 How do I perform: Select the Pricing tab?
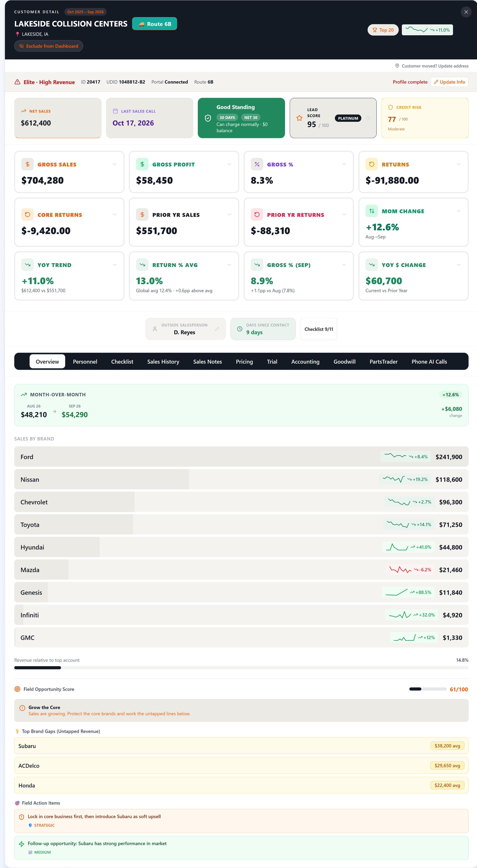244,362
